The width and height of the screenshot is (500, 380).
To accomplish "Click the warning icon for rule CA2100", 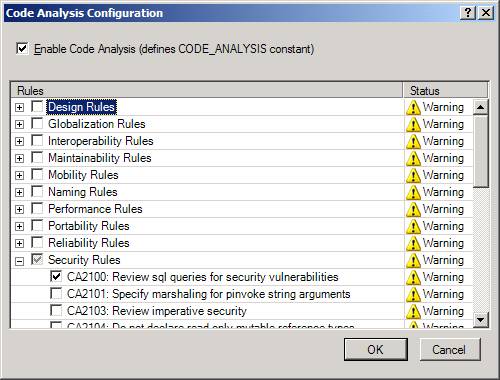I will (x=413, y=278).
